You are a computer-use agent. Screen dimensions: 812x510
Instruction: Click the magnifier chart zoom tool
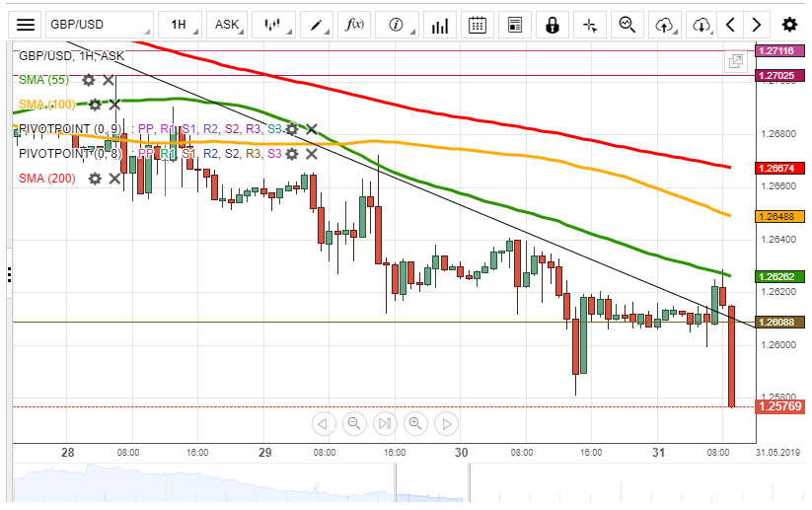pos(627,25)
